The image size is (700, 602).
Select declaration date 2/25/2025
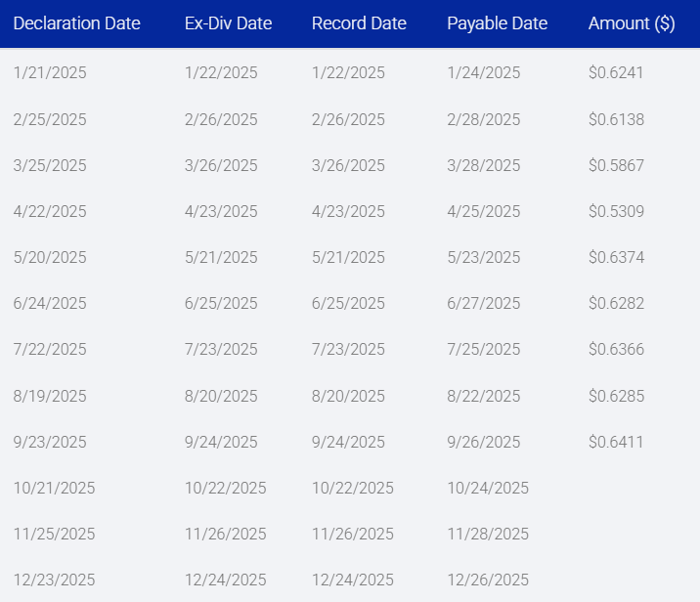click(50, 119)
